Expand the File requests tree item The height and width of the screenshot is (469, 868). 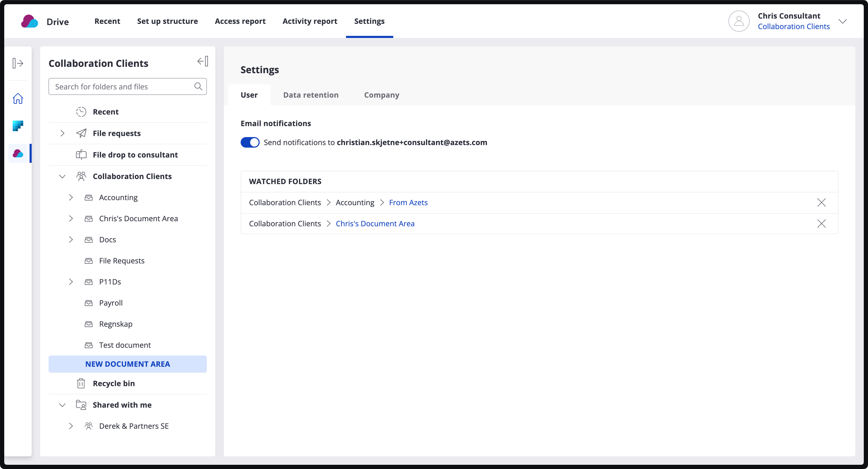[x=62, y=133]
